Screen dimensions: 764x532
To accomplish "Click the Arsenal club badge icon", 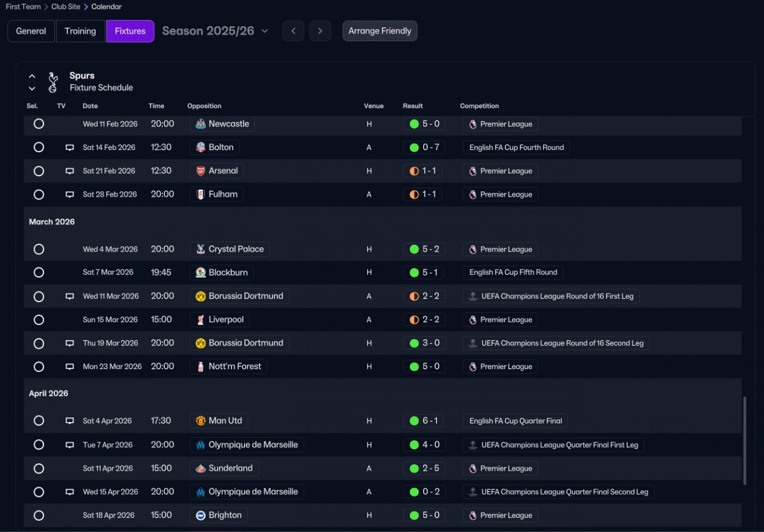I will 201,171.
